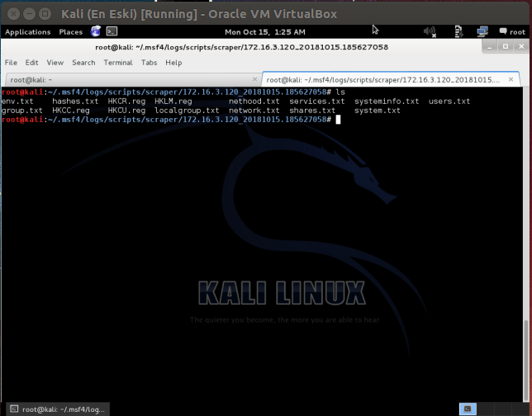Screen dimensions: 532x416
Task: Click 'users.txt' in the listing
Action: pos(449,102)
